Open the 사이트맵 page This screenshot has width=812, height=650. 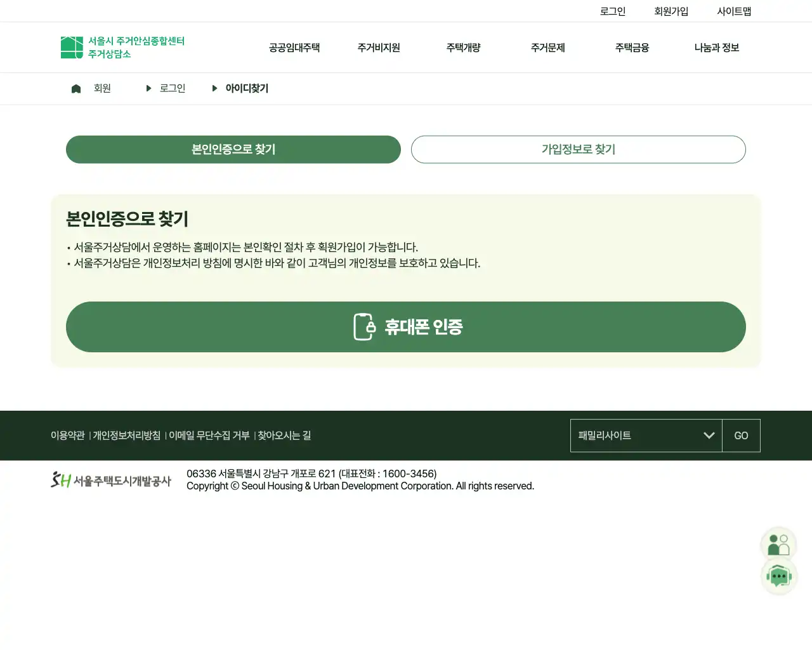point(734,11)
